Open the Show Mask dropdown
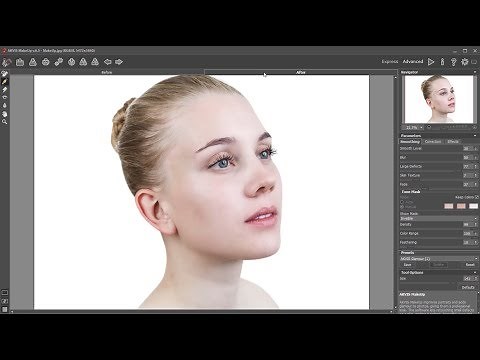The image size is (480, 360). point(438,219)
